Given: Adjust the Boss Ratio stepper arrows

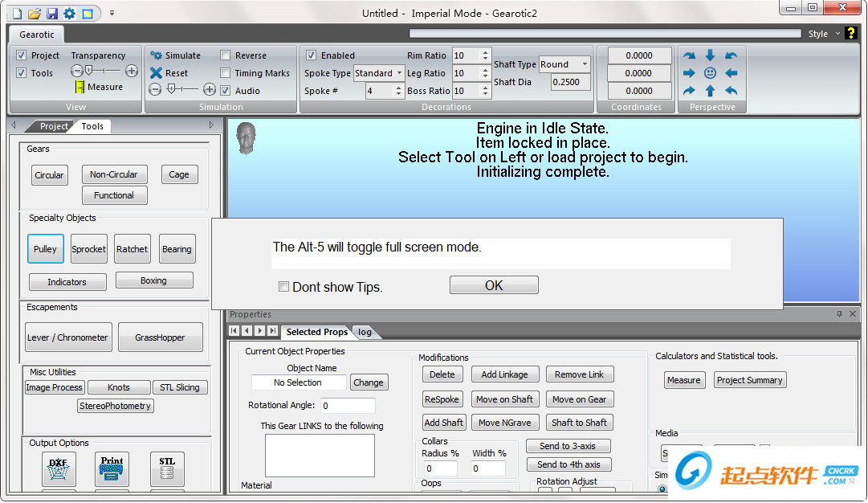Looking at the screenshot, I should coord(485,91).
